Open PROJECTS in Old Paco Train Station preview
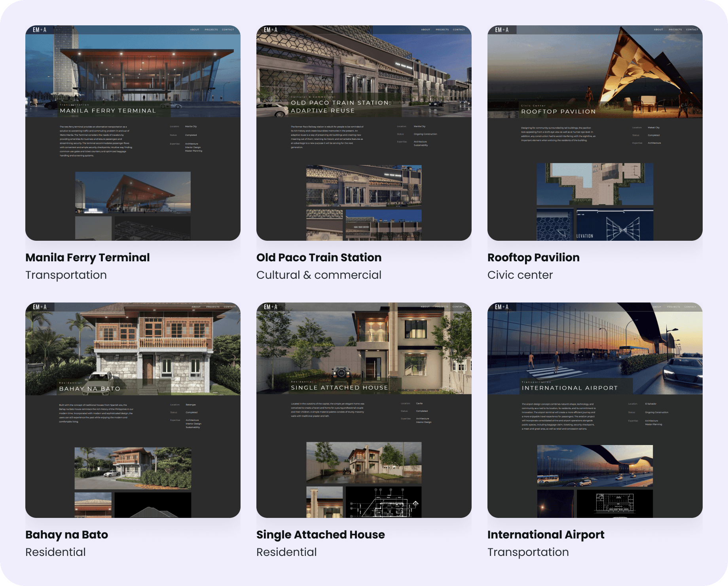Image resolution: width=728 pixels, height=586 pixels. pyautogui.click(x=442, y=30)
